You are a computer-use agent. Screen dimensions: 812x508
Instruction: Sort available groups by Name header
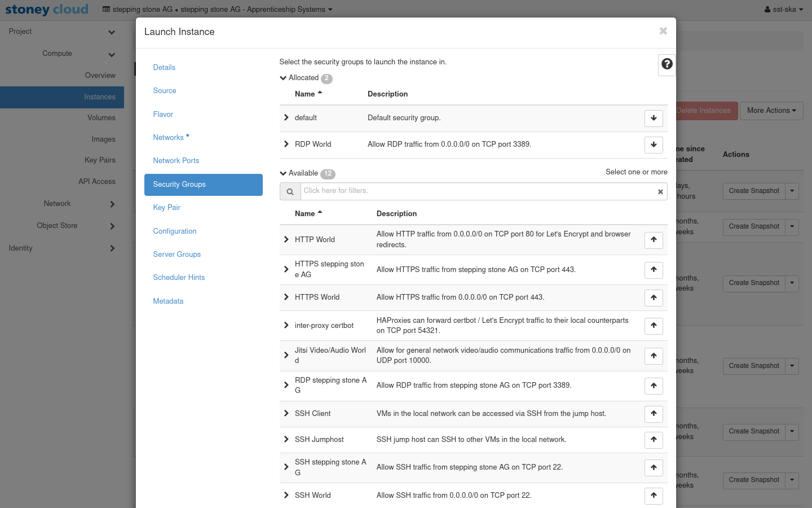click(x=305, y=214)
